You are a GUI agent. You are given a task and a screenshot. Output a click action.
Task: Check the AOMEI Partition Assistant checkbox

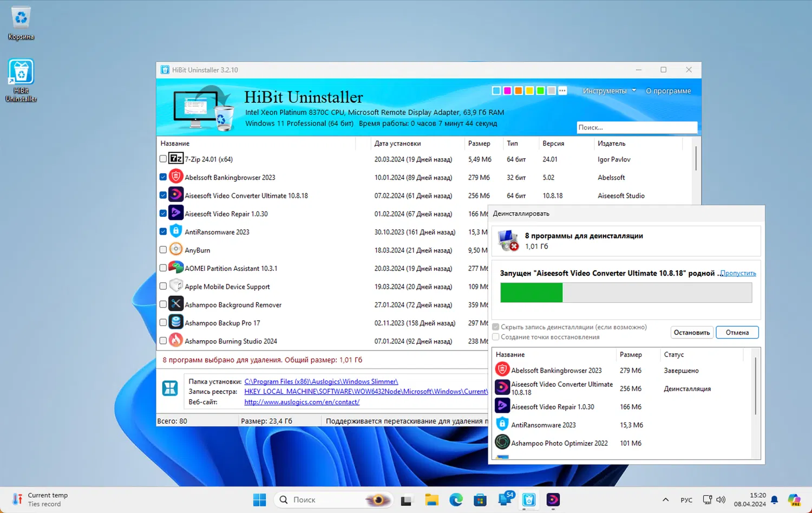click(x=163, y=268)
